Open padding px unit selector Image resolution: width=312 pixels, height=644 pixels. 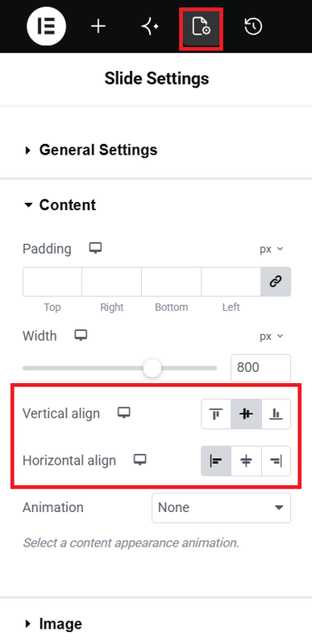(272, 249)
